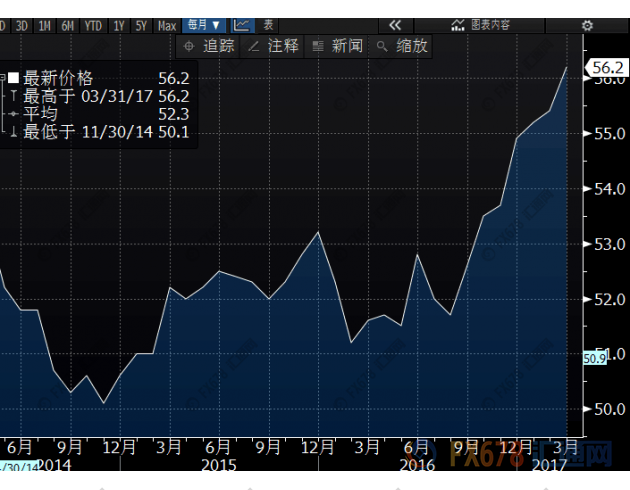The image size is (630, 490).
Task: Click the white 最新价格 series swatch
Action: (x=13, y=78)
